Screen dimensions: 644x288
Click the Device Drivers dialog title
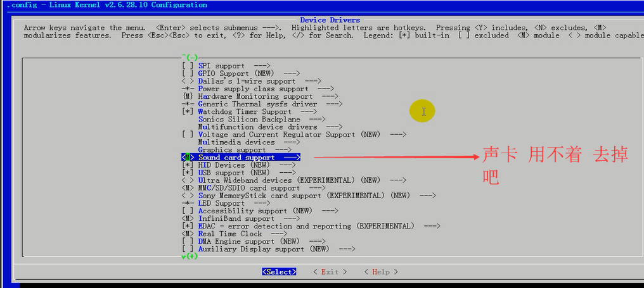pyautogui.click(x=330, y=20)
